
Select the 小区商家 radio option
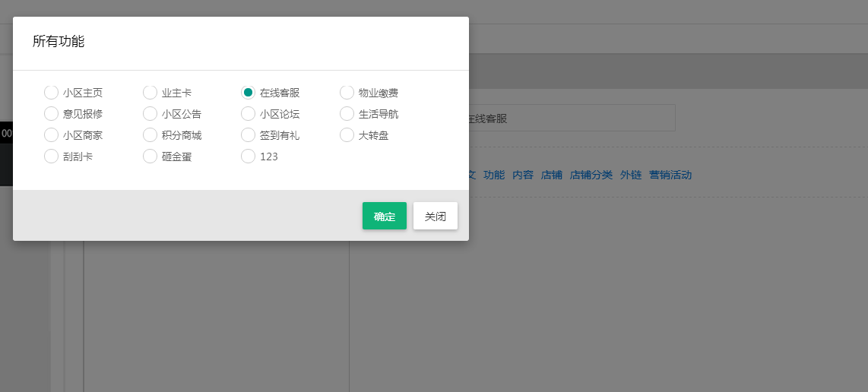[x=52, y=135]
